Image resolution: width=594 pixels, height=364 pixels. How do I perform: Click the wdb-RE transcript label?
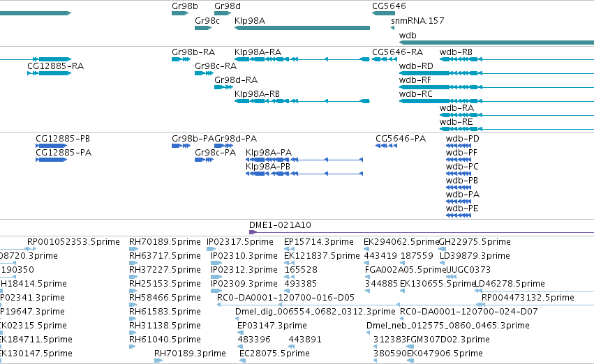456,122
